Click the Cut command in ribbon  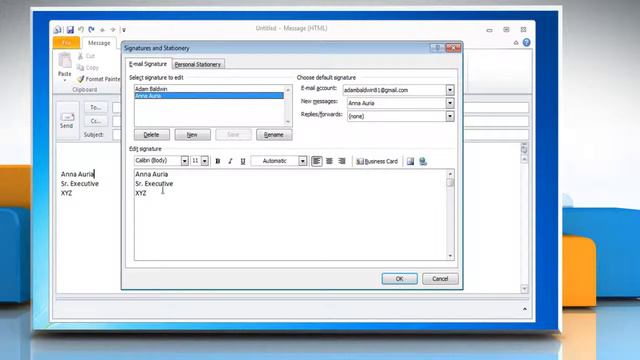(x=87, y=56)
